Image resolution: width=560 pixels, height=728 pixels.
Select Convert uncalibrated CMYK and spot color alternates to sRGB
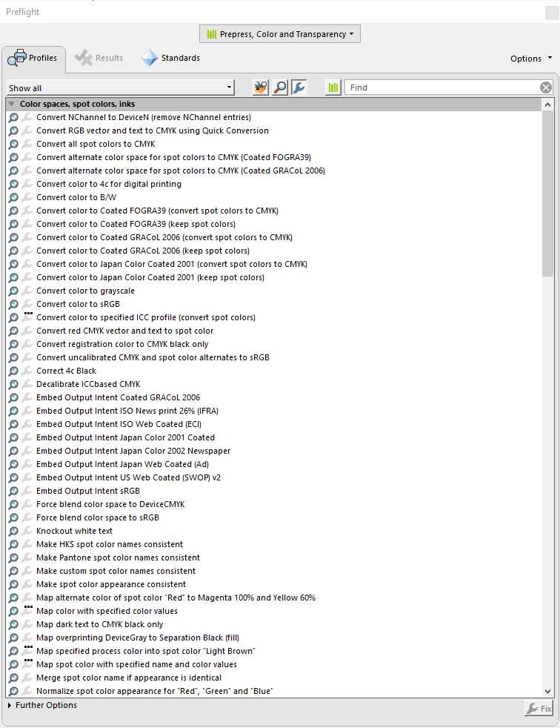[x=153, y=357]
